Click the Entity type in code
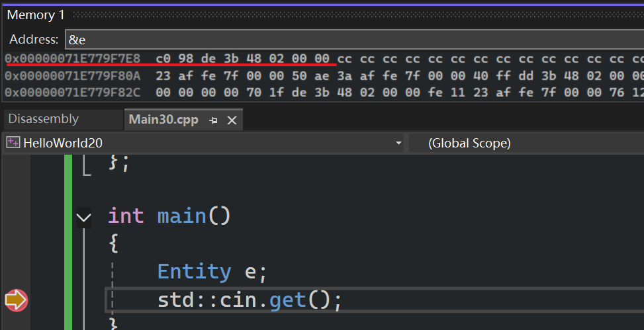The height and width of the screenshot is (330, 644). pyautogui.click(x=193, y=271)
